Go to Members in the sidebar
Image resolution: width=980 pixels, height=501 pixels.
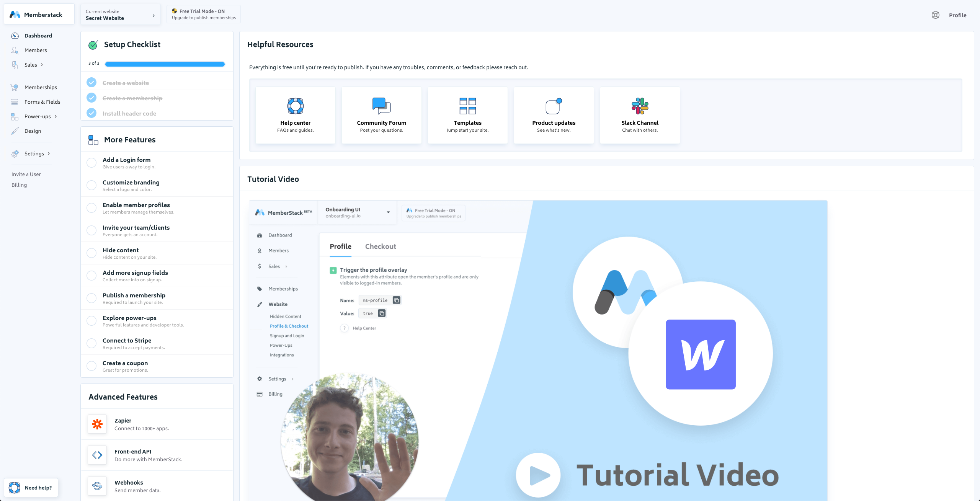click(x=36, y=50)
